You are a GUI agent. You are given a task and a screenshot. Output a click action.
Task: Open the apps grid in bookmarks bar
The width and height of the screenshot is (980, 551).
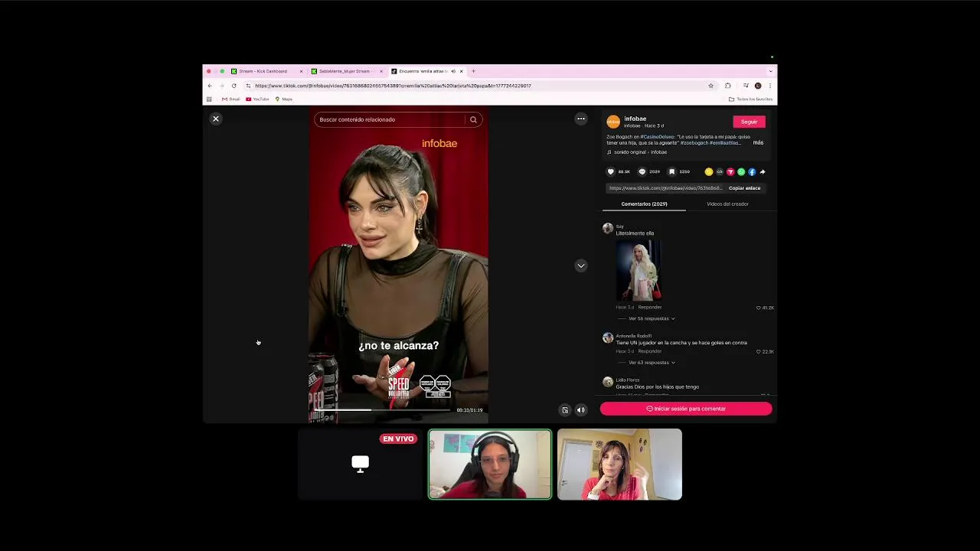tap(209, 99)
